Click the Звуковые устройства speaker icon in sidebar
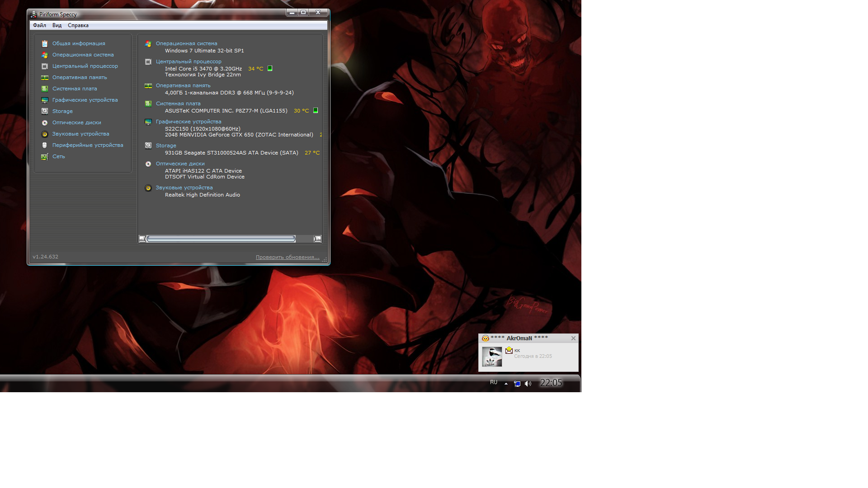The height and width of the screenshot is (488, 868). point(45,134)
